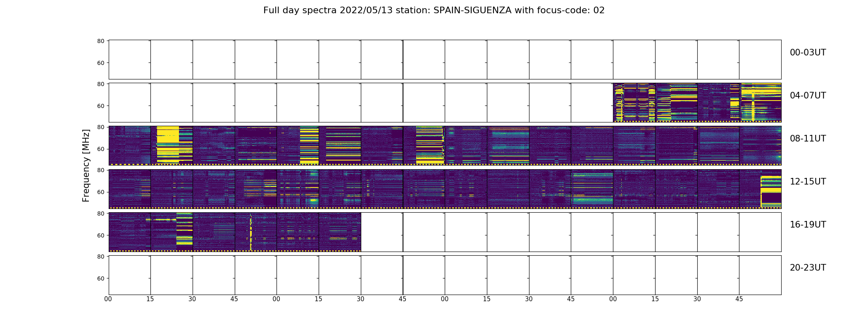This screenshot has width=868, height=331.
Task: Click the "Frequency [MHz]" y-axis label
Action: pos(86,165)
